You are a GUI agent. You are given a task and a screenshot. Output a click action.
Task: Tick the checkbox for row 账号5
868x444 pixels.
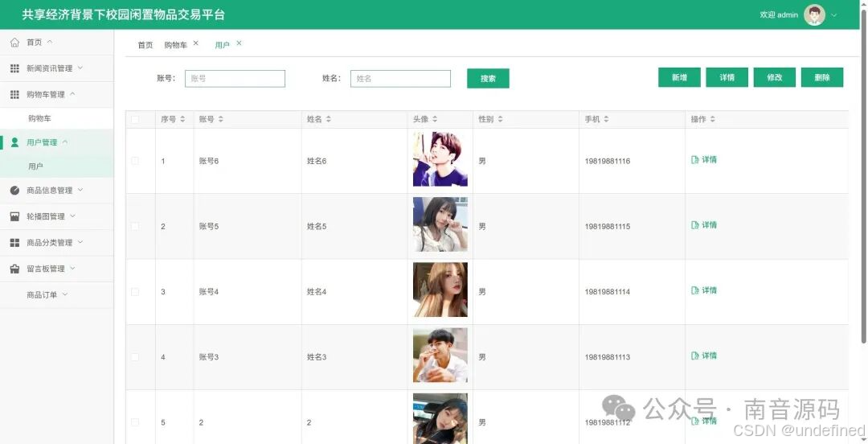135,226
